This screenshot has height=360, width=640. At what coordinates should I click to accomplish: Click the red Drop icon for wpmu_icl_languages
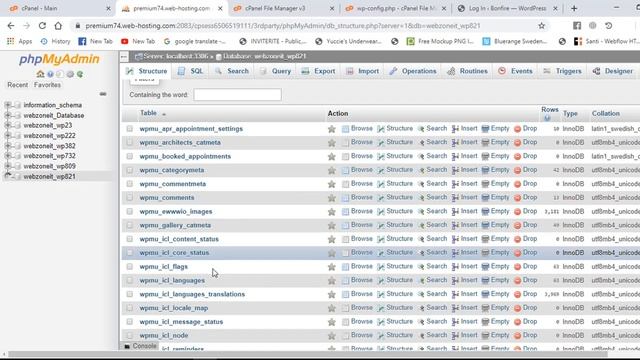point(518,280)
